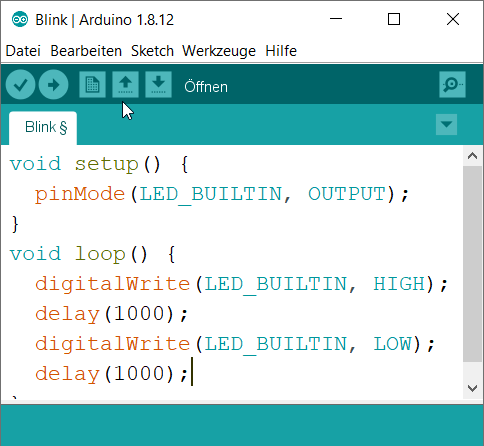This screenshot has height=446, width=484.
Task: Open the Sketch menu
Action: pyautogui.click(x=152, y=51)
